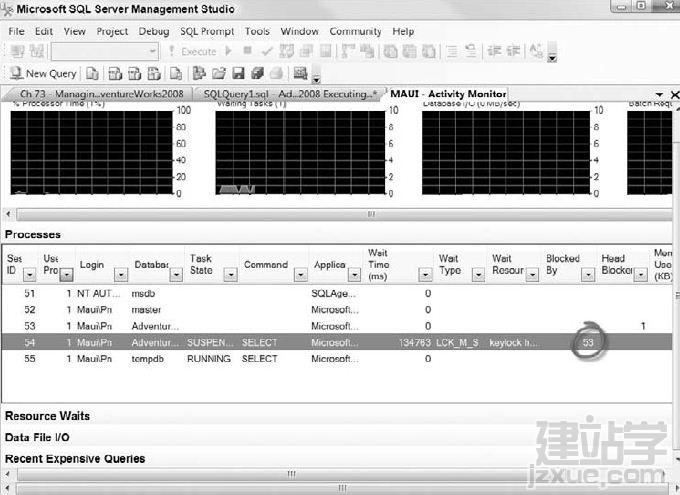
Task: Click the Debug play arrow icon
Action: (229, 51)
